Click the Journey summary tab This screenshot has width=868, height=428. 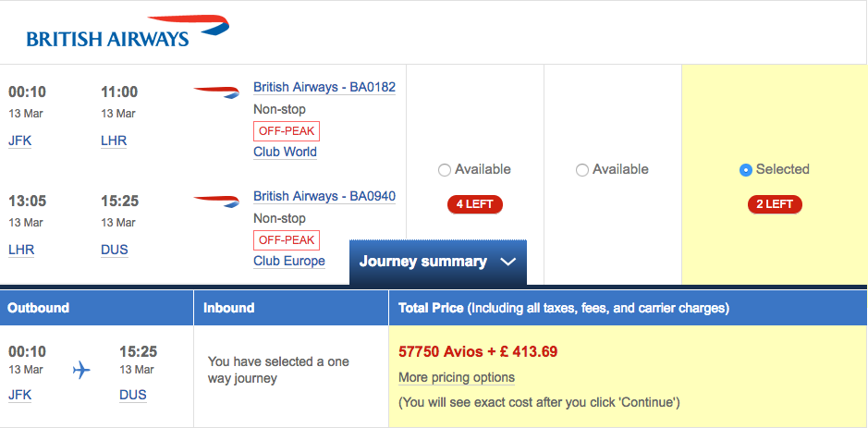click(438, 262)
